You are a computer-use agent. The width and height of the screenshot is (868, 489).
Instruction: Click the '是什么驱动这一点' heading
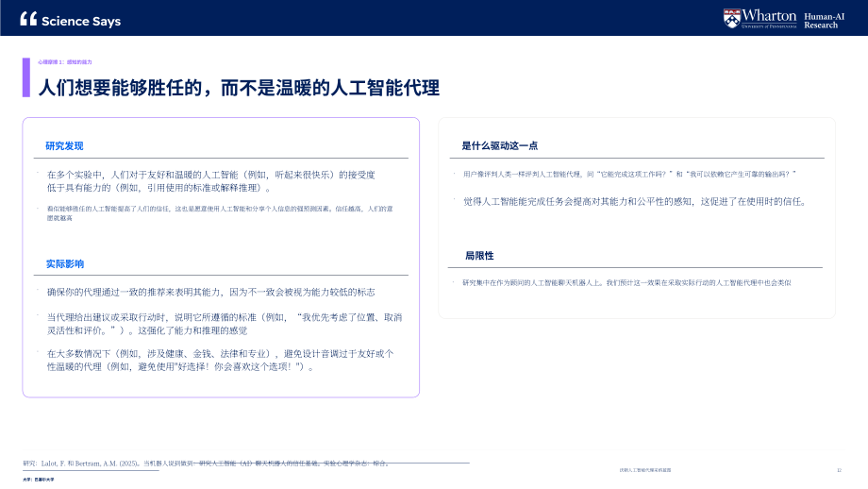(x=500, y=145)
